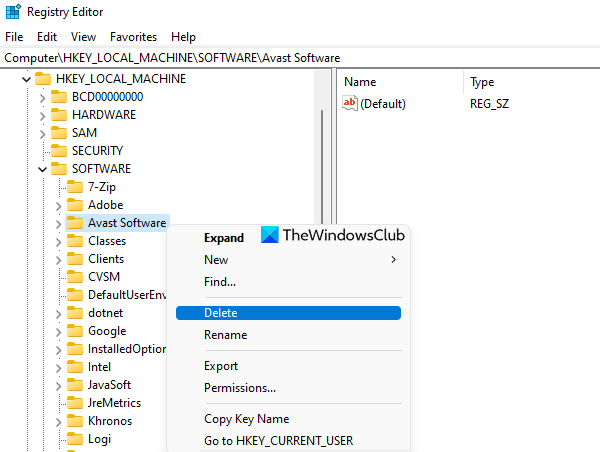600x452 pixels.
Task: Select the HKEY_LOCAL_MACHINE folder icon
Action: (x=43, y=78)
